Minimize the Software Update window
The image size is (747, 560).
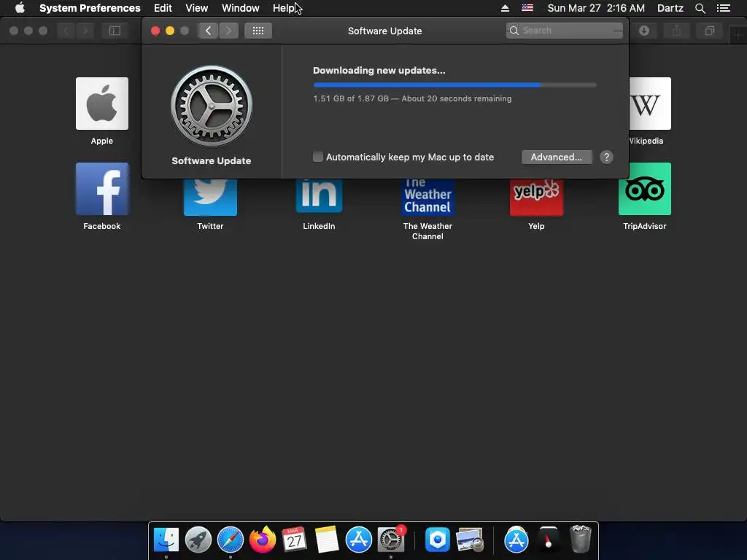point(169,31)
